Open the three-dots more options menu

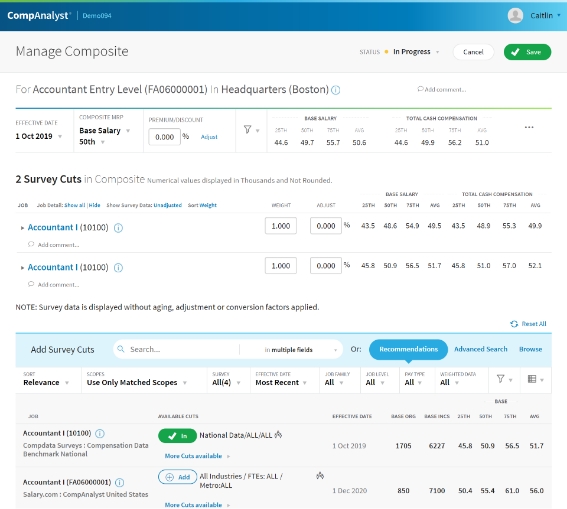coord(529,127)
